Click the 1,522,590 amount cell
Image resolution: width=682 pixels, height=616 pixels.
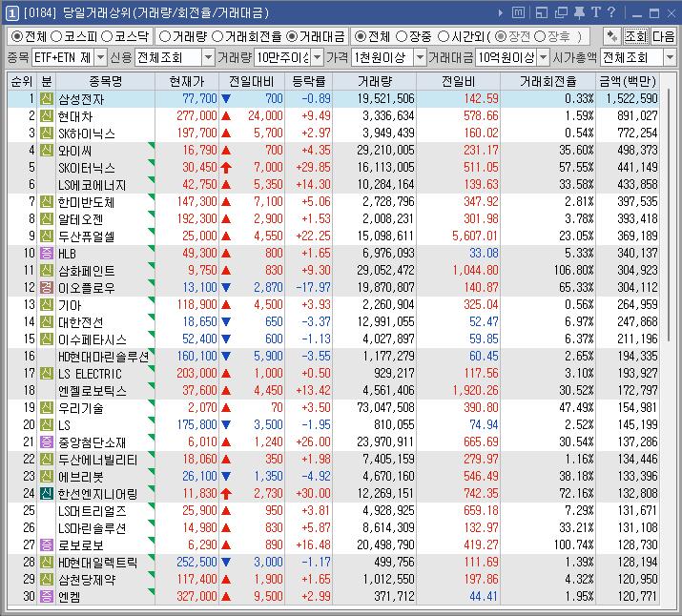pyautogui.click(x=632, y=98)
